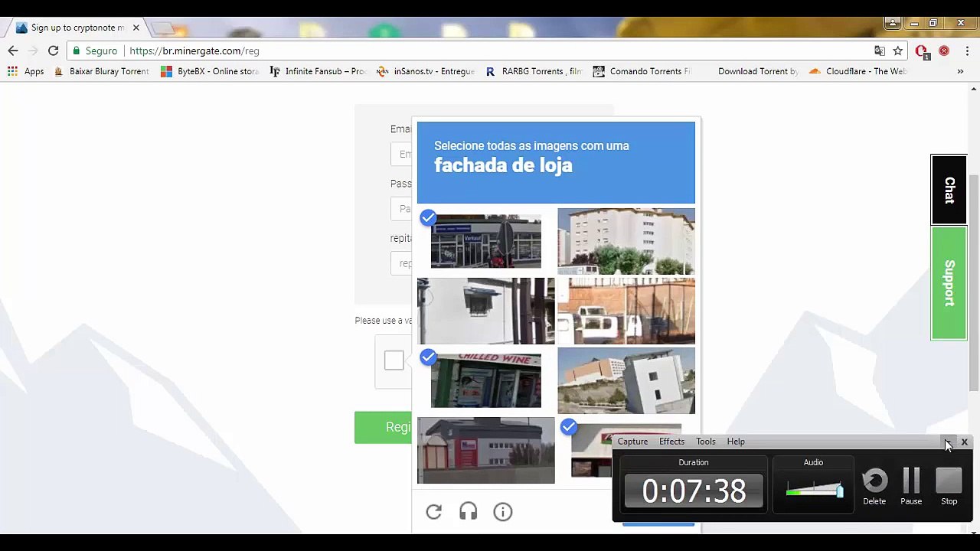Image resolution: width=980 pixels, height=551 pixels.
Task: Open the recorder Tools menu
Action: (x=705, y=442)
